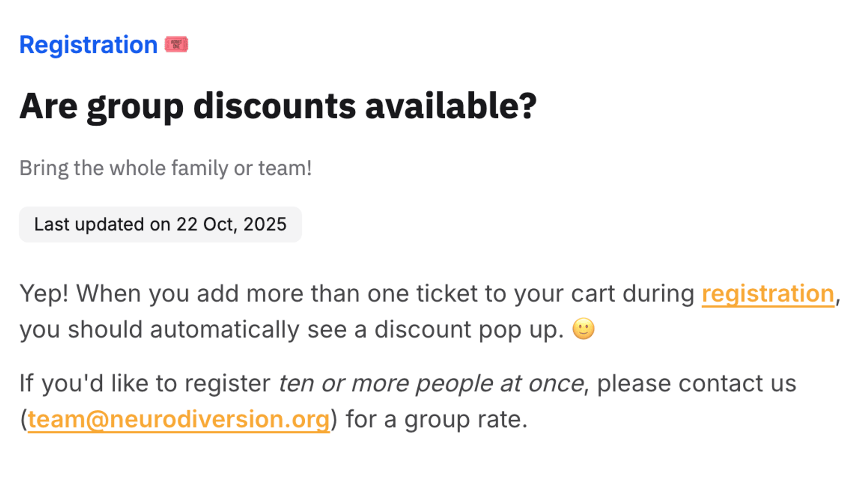Viewport: 868px width, 488px height.
Task: Click the team@neurodiversion.org email link
Action: tap(179, 419)
